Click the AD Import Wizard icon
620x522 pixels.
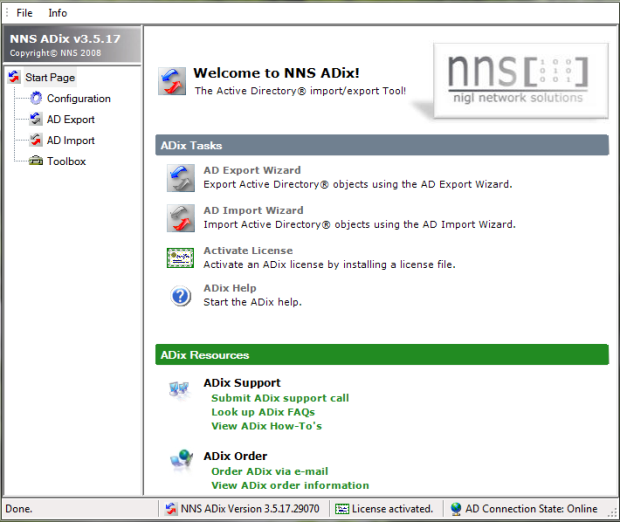click(x=181, y=218)
